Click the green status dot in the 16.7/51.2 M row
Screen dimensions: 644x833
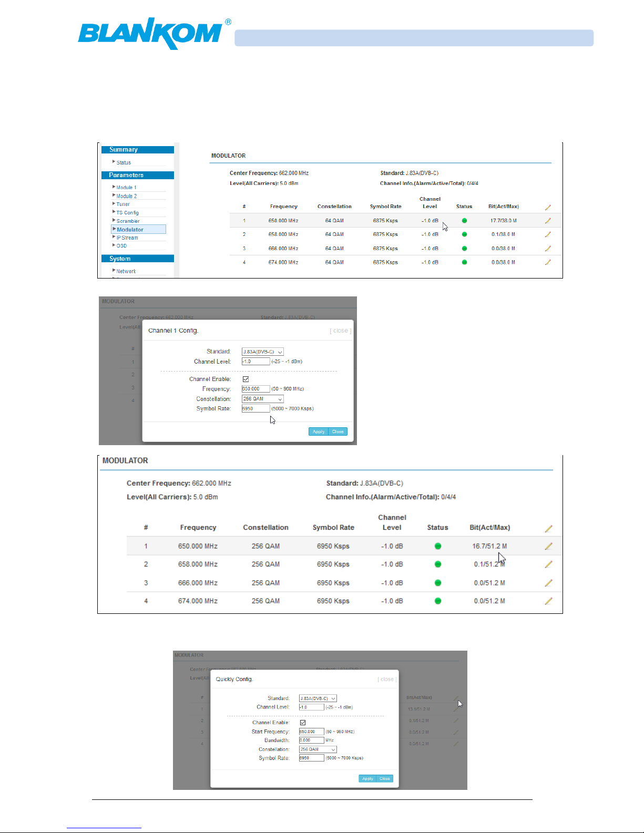coord(438,547)
